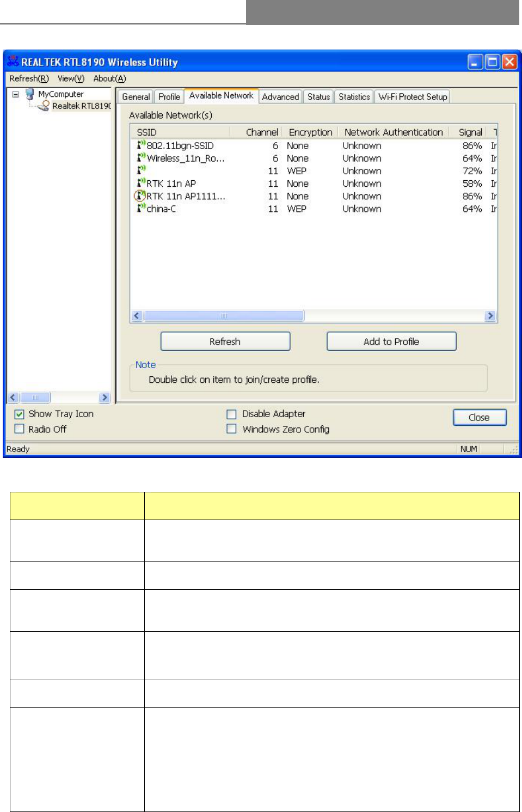Click the Close button at bottom right

coord(480,417)
